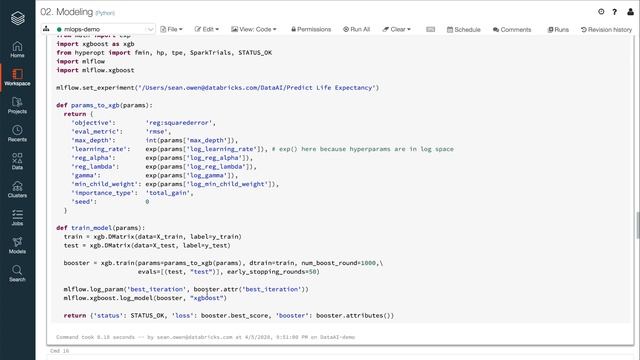Open the Workspace sidebar item
The height and width of the screenshot is (360, 640).
pos(17,78)
